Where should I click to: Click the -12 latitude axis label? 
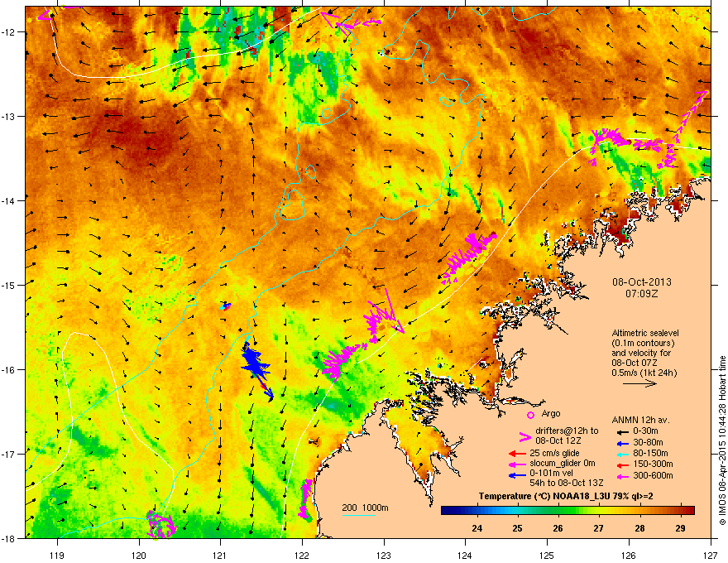pyautogui.click(x=9, y=32)
